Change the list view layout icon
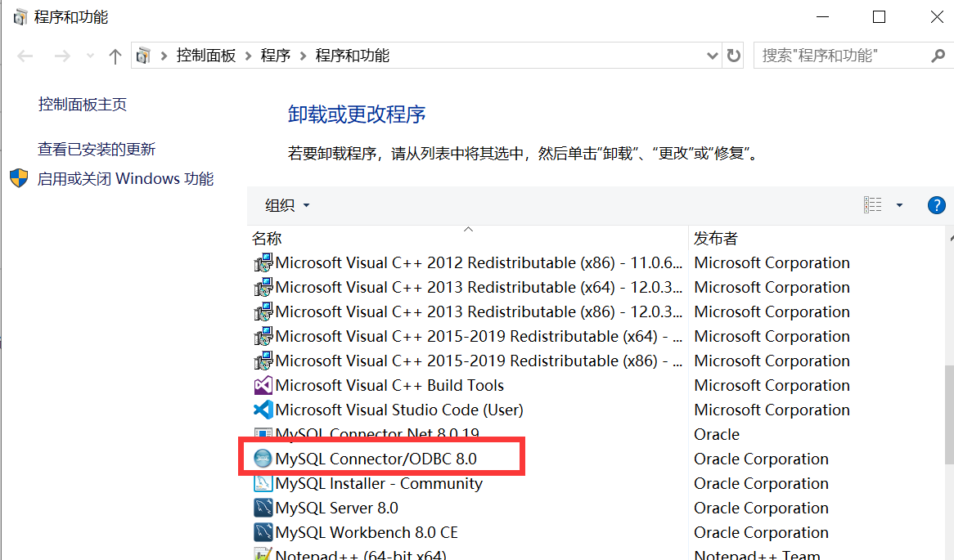The width and height of the screenshot is (954, 560). 872,205
